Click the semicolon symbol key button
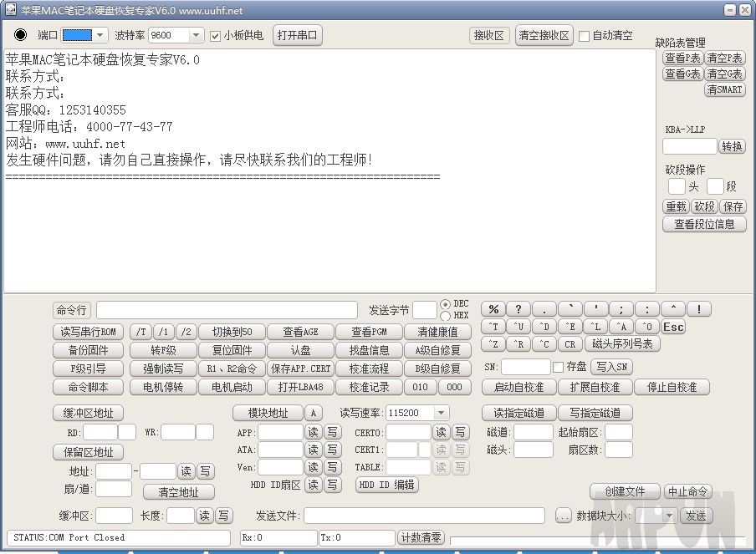Image resolution: width=756 pixels, height=554 pixels. pos(621,309)
